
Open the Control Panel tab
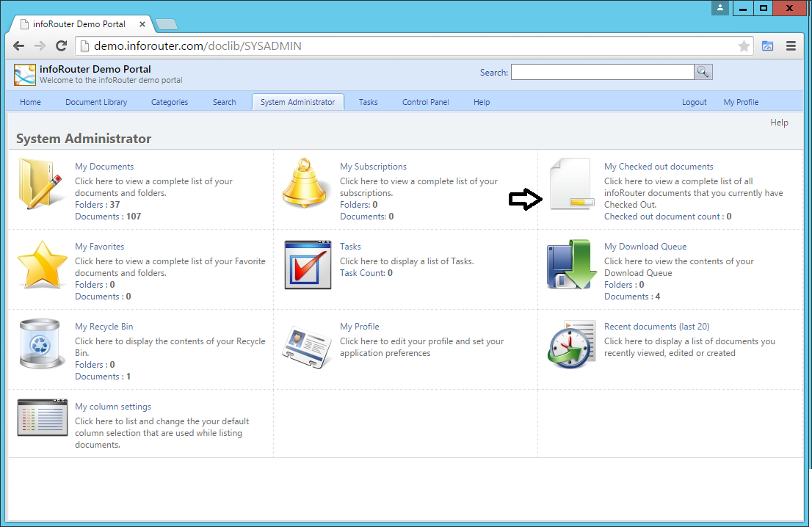click(x=426, y=102)
